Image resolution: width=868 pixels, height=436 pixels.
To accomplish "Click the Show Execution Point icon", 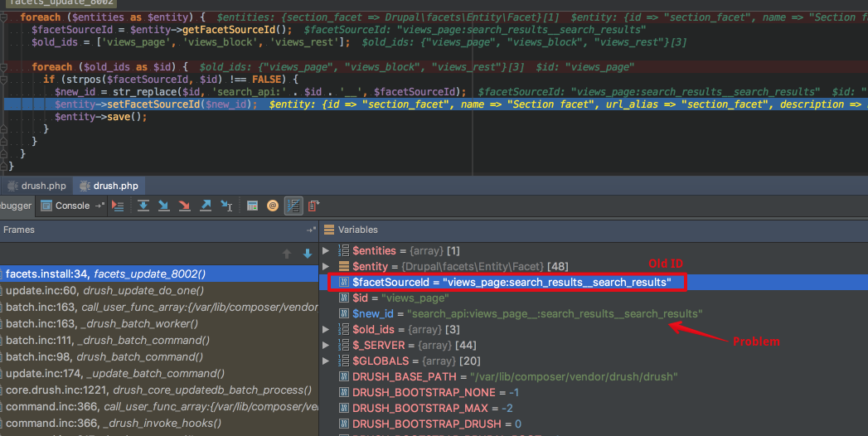I will point(118,206).
